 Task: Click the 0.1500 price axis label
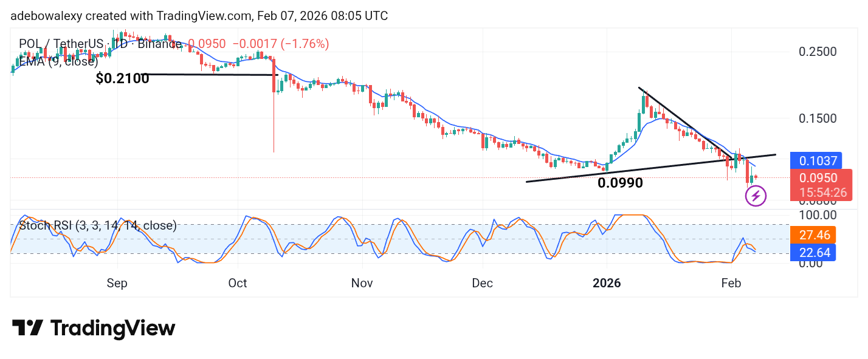tap(818, 118)
